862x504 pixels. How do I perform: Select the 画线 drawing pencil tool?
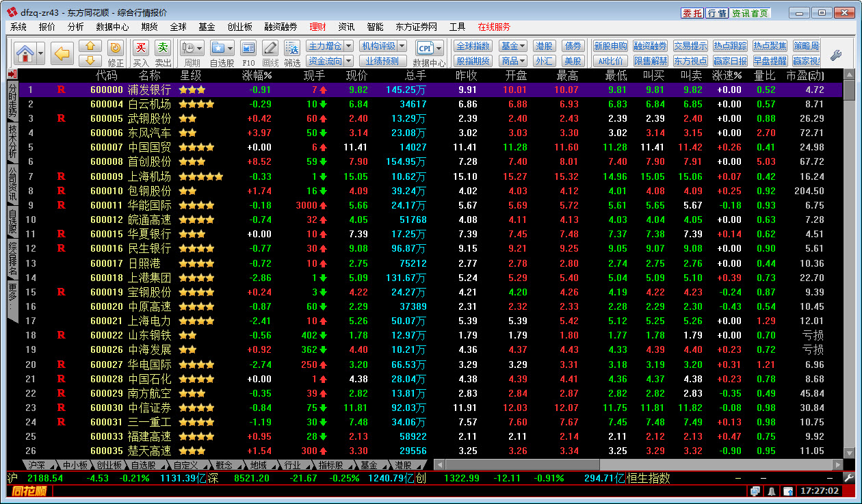pyautogui.click(x=270, y=48)
